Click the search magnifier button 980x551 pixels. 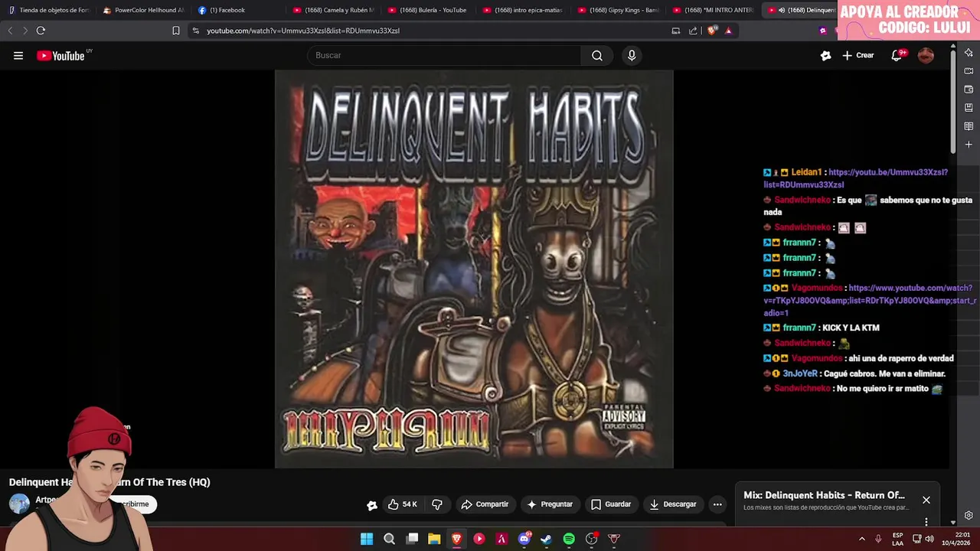[597, 55]
